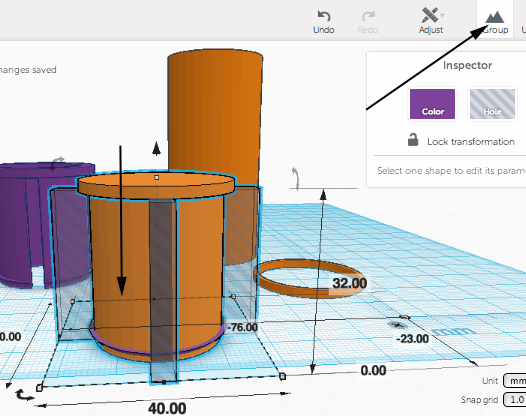The width and height of the screenshot is (526, 416).
Task: Select the top-center white handle of the selection
Action: [x=156, y=177]
